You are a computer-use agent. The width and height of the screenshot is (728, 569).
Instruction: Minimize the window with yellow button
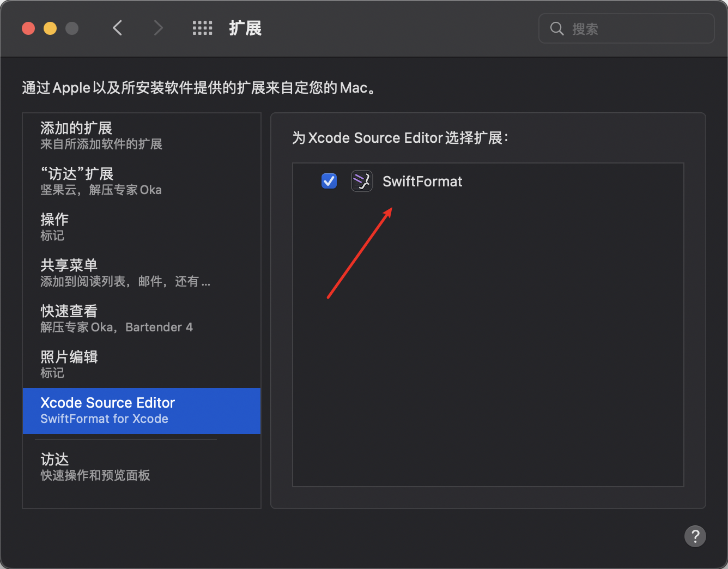coord(50,28)
